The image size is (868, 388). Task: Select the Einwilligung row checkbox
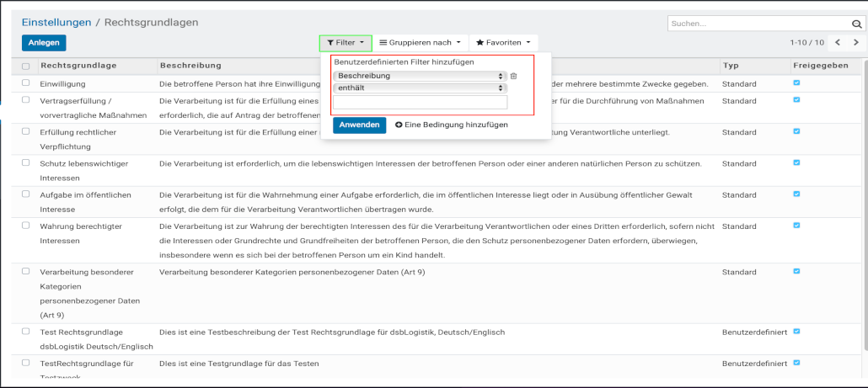click(x=26, y=83)
